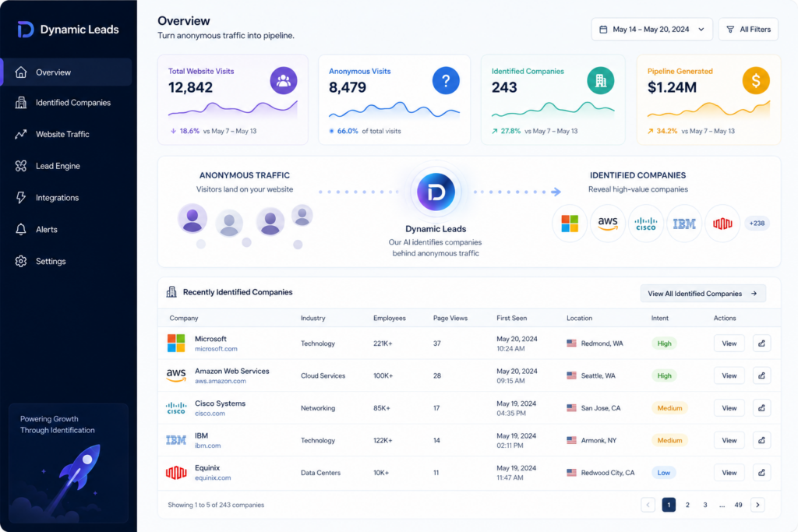Viewport: 798px width, 532px height.
Task: Click the 'Showing 1 to 5 of 243 companies' text
Action: 216,505
